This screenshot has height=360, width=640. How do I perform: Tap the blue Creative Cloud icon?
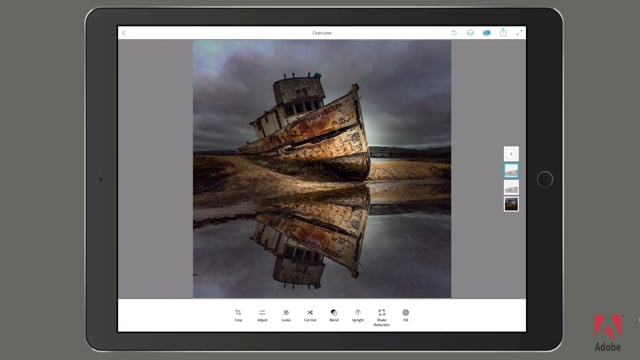tap(487, 33)
